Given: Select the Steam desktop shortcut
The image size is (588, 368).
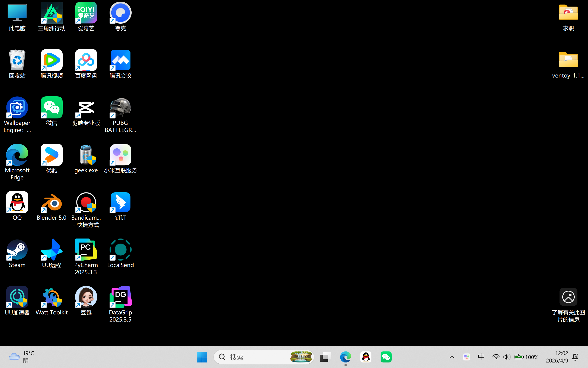Looking at the screenshot, I should pyautogui.click(x=17, y=253).
